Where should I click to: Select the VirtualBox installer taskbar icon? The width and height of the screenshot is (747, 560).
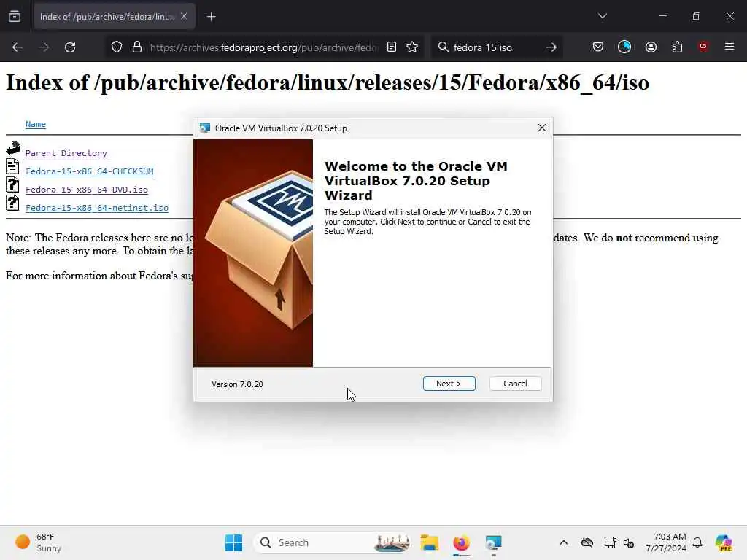(493, 542)
